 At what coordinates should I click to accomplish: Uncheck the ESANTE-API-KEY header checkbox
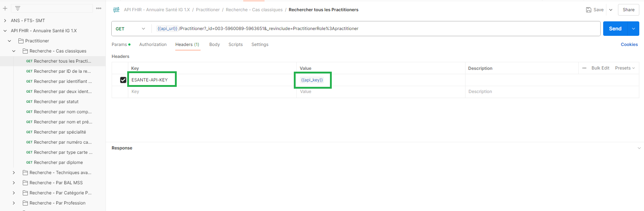123,80
